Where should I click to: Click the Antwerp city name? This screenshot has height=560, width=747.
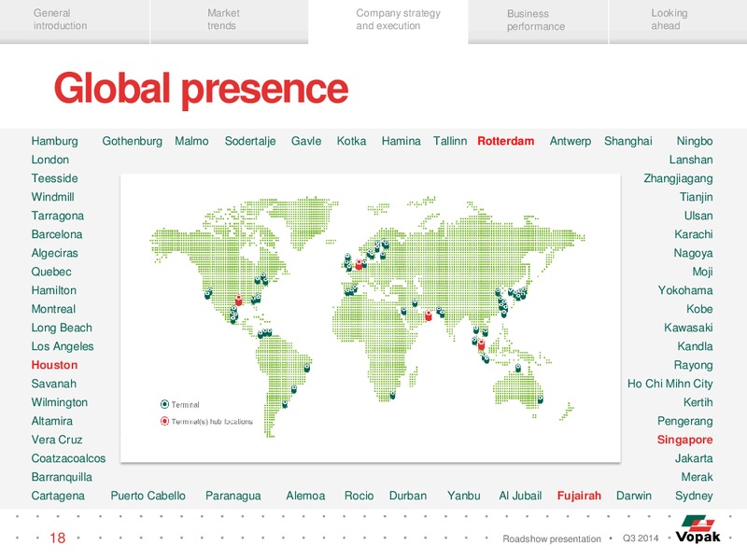[571, 141]
